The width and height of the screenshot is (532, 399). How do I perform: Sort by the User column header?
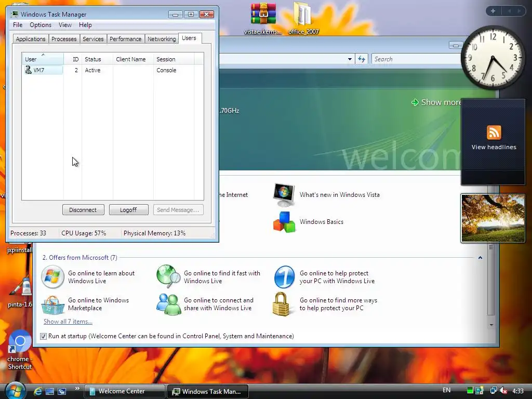(x=43, y=59)
